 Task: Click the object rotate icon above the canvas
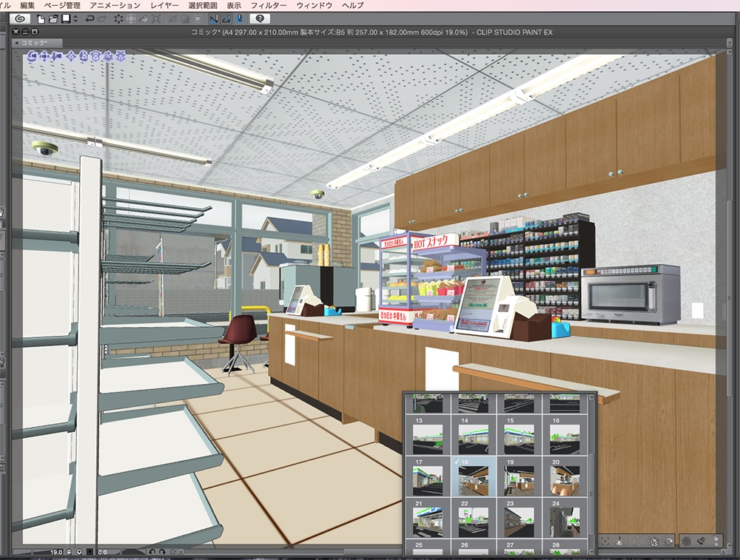click(84, 55)
